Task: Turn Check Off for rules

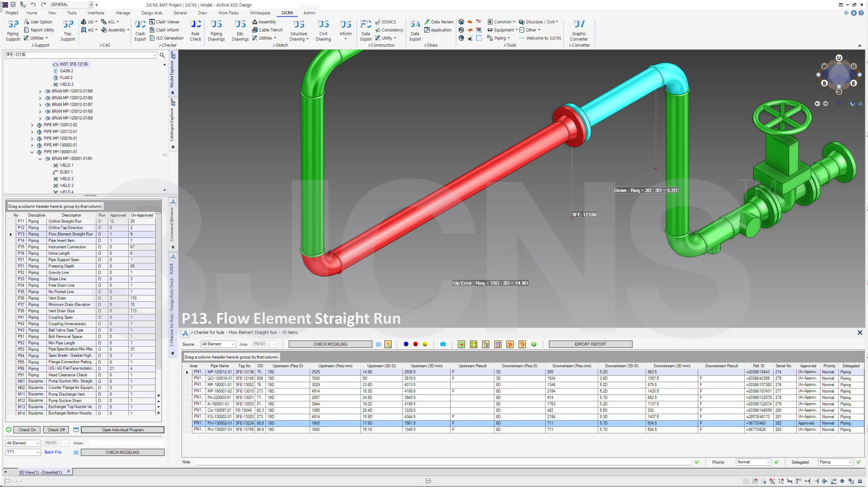Action: pos(56,430)
